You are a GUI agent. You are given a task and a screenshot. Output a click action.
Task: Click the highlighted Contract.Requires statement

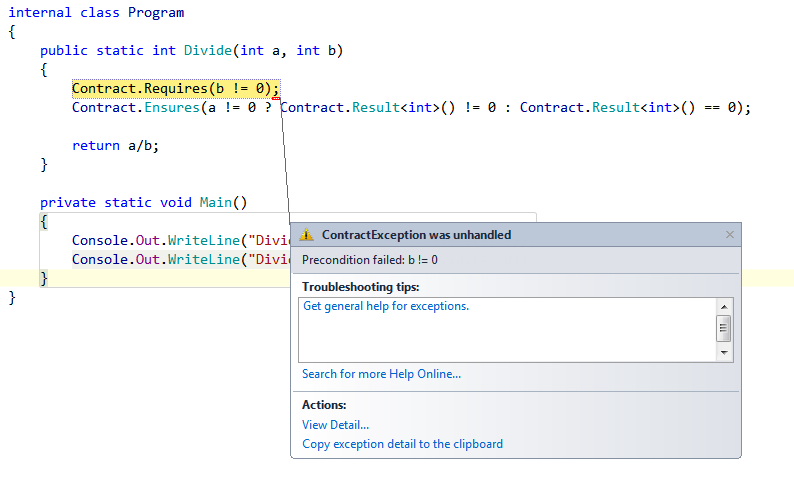pyautogui.click(x=176, y=89)
